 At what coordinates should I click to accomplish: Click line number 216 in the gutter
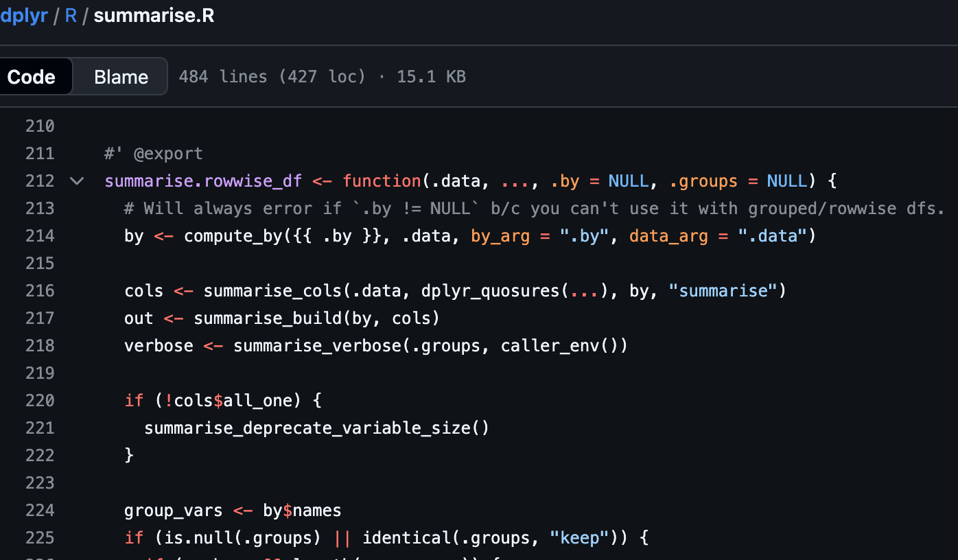(x=40, y=291)
